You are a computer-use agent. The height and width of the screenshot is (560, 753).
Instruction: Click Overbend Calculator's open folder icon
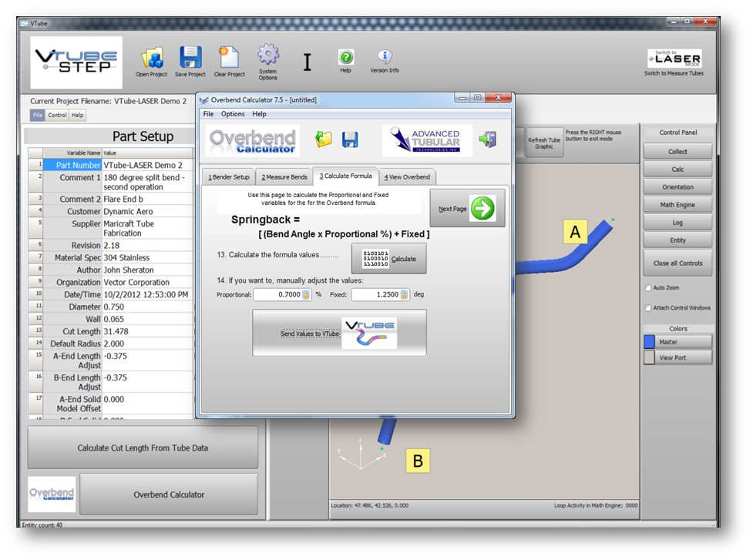click(x=324, y=139)
